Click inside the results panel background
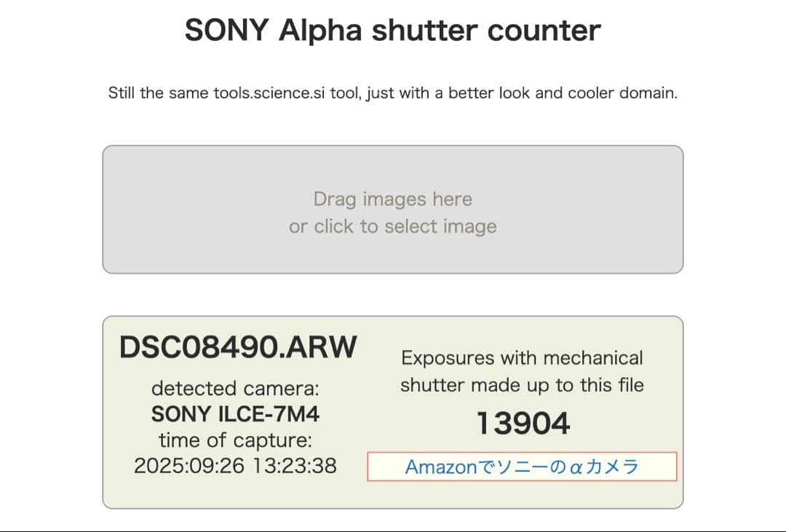The height and width of the screenshot is (532, 786). [x=393, y=495]
